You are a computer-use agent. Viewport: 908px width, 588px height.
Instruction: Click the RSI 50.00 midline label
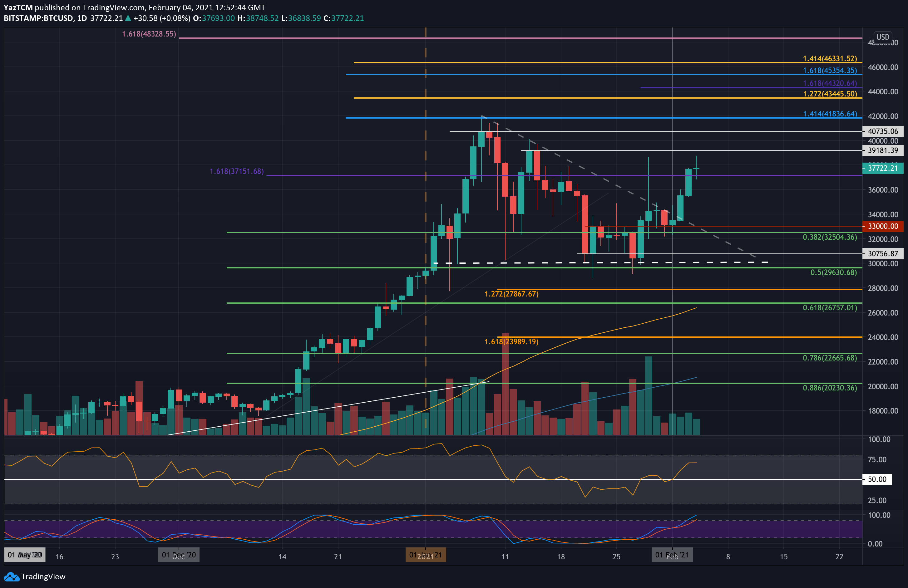[877, 479]
